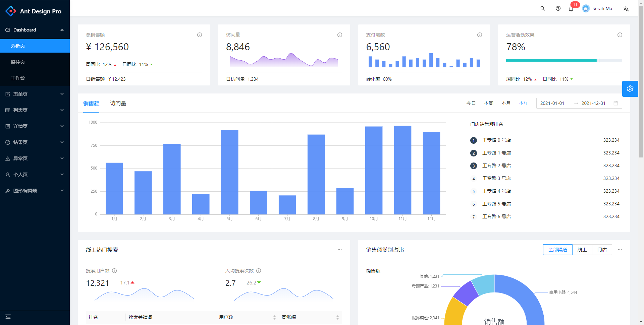Filter sales by 本月
The image size is (644, 325).
pyautogui.click(x=506, y=103)
